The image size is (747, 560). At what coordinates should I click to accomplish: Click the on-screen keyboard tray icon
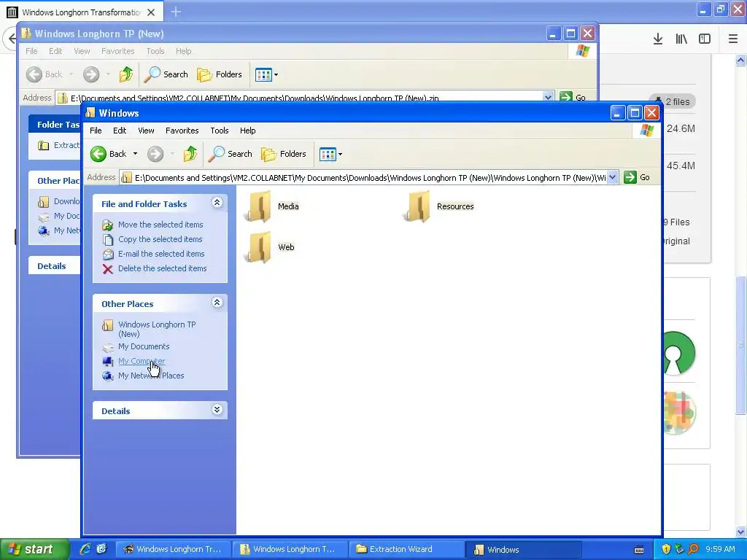[x=639, y=550]
